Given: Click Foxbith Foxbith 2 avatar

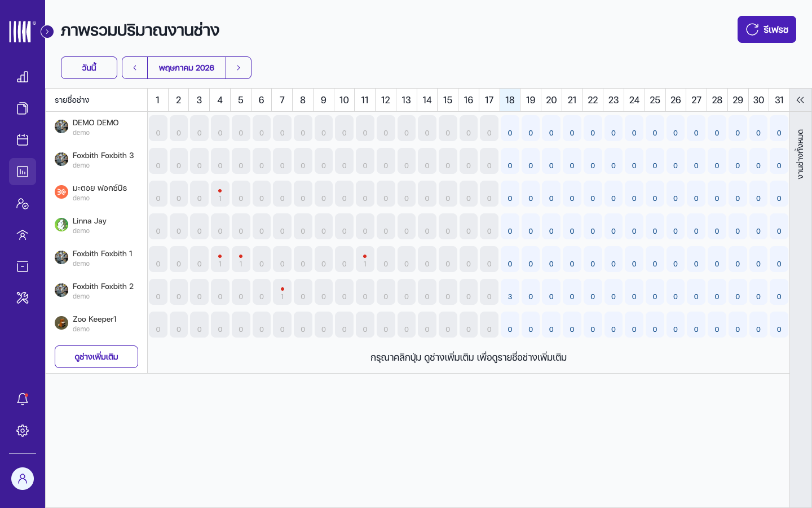Looking at the screenshot, I should click(x=61, y=290).
